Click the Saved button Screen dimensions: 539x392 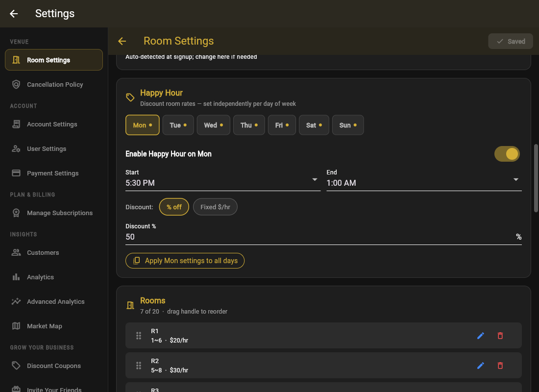point(511,42)
